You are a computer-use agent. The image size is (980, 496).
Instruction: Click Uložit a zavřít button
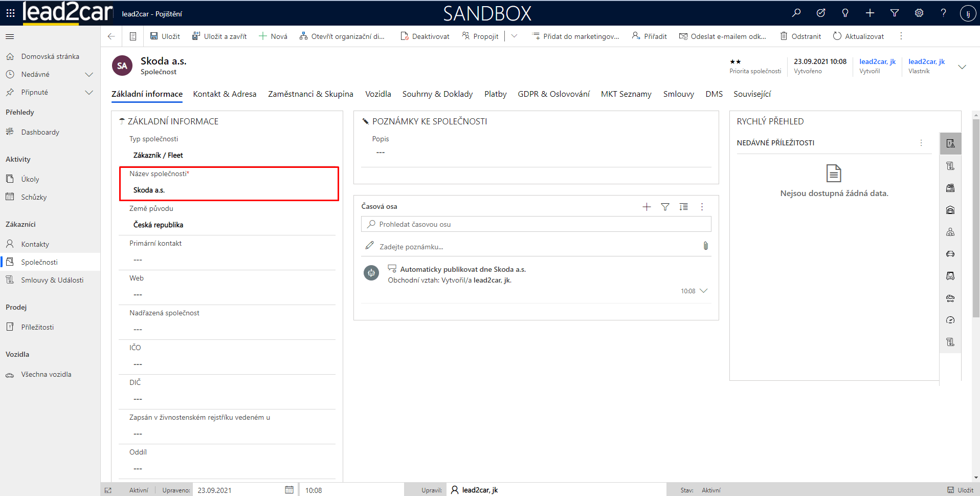(219, 36)
